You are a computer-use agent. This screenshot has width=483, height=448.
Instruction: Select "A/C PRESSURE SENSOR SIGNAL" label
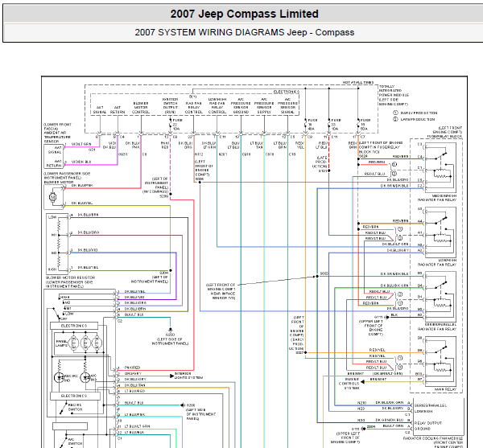[x=287, y=106]
